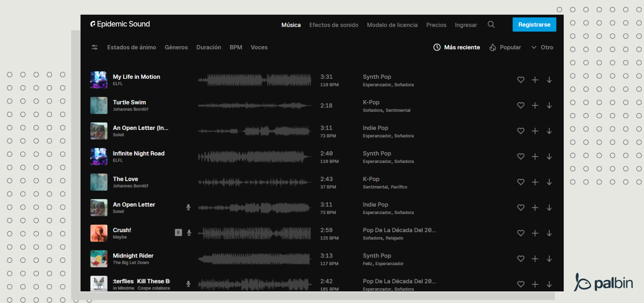Open the Precios page

point(436,25)
